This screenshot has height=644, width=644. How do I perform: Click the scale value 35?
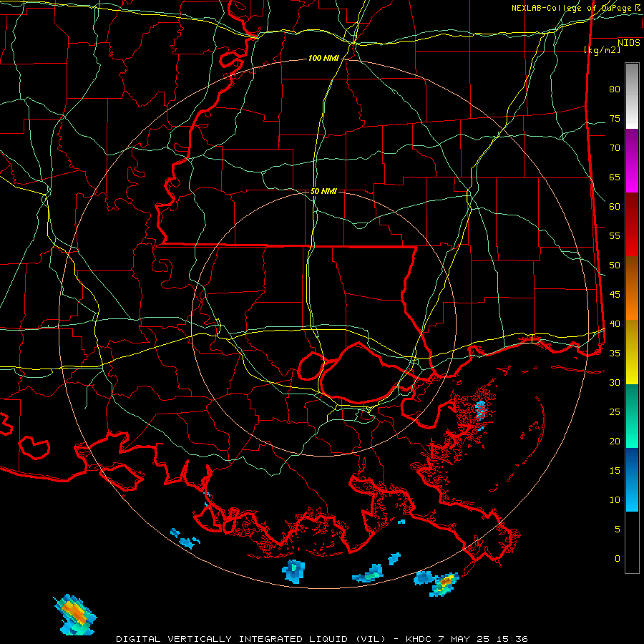click(615, 353)
